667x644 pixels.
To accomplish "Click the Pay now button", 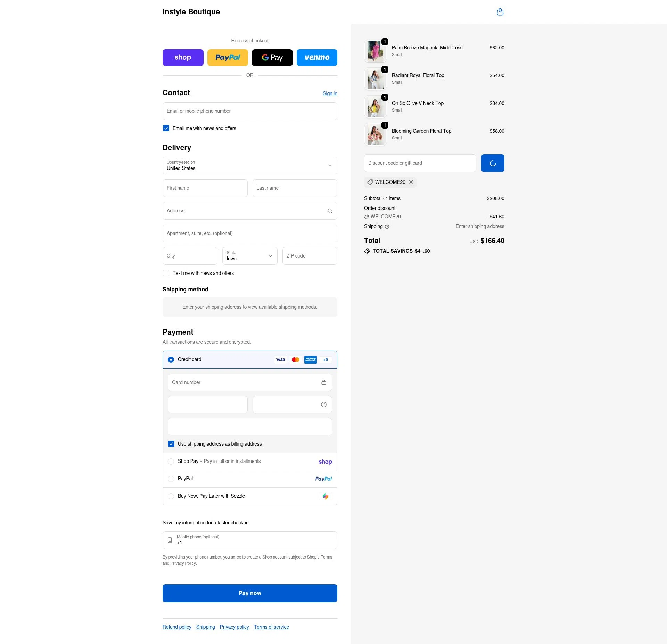I will click(250, 593).
